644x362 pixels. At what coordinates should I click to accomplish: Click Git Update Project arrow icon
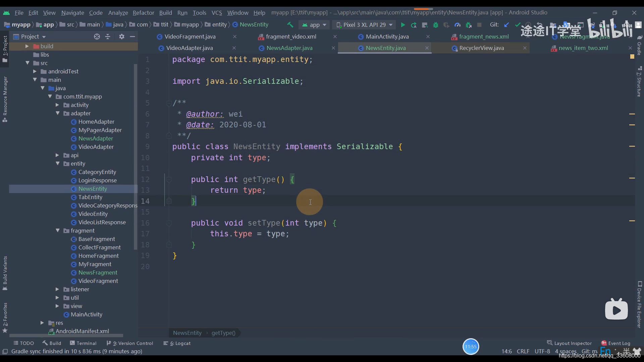(506, 25)
